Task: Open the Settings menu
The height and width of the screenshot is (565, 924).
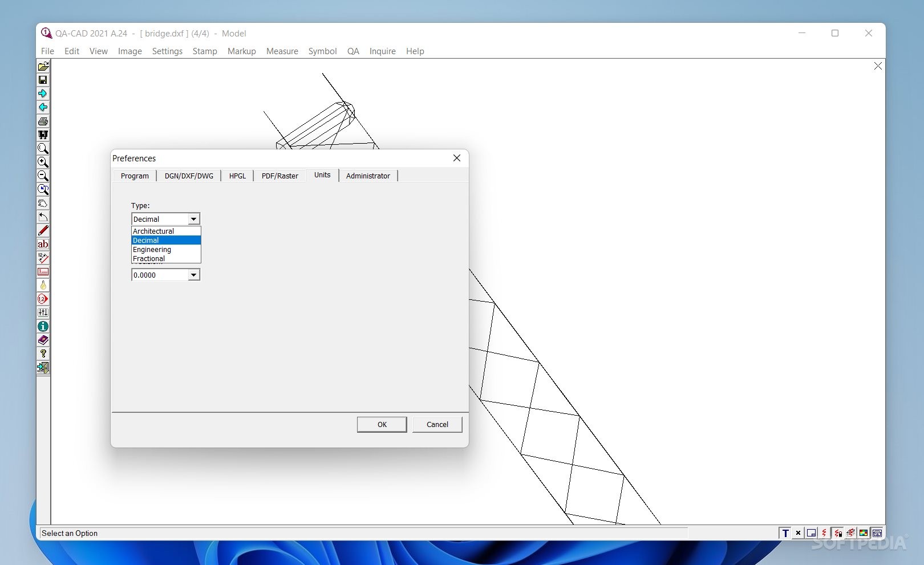Action: [167, 51]
